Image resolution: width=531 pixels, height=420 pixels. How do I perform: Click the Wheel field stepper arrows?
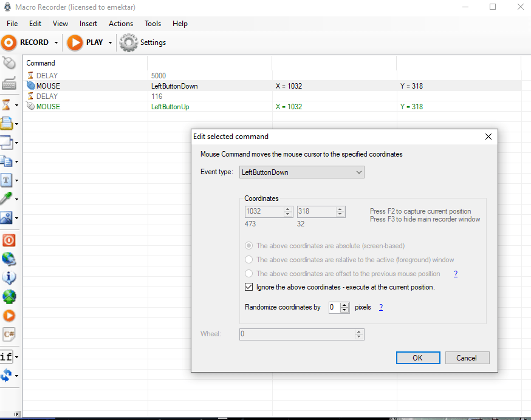pos(359,334)
